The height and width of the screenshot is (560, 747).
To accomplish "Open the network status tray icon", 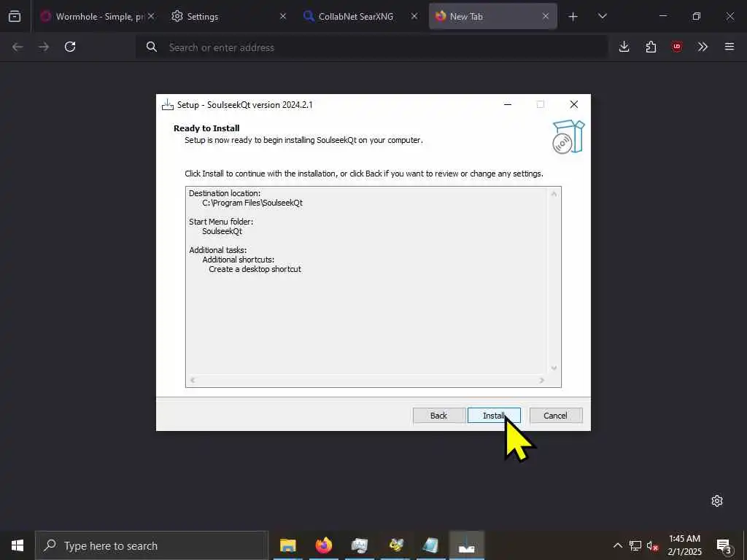I will click(635, 545).
